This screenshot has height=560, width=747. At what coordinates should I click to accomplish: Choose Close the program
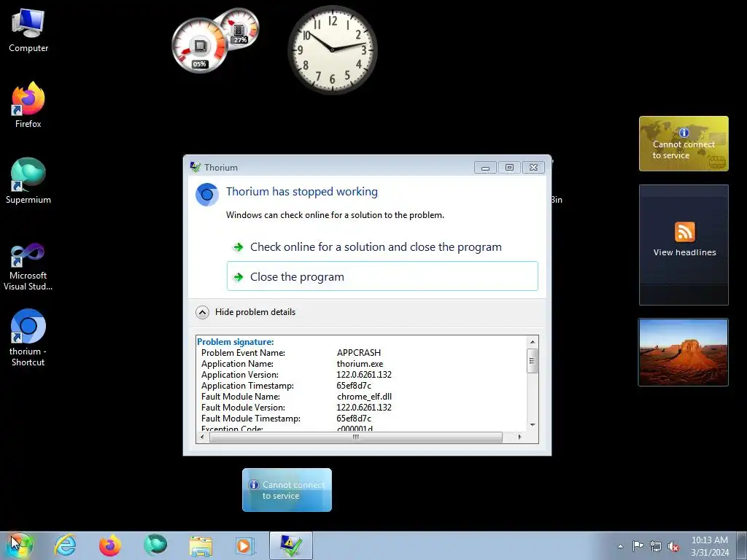(x=382, y=276)
